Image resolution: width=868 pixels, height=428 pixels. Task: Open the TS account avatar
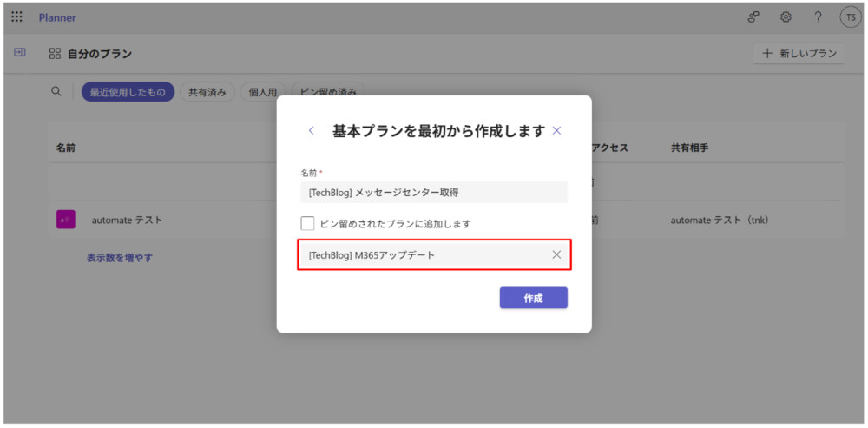(x=851, y=17)
